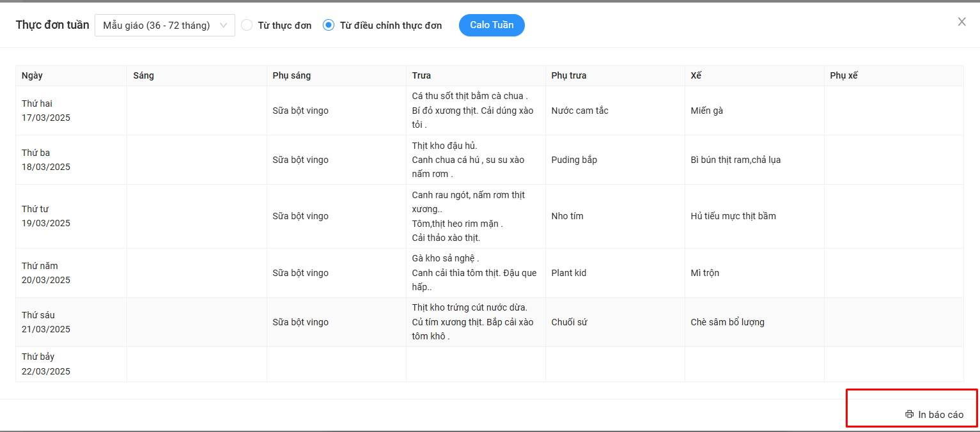Screen dimensions: 980x432
Task: Select the "Plant kid" cell for Thứ năm
Action: click(568, 273)
